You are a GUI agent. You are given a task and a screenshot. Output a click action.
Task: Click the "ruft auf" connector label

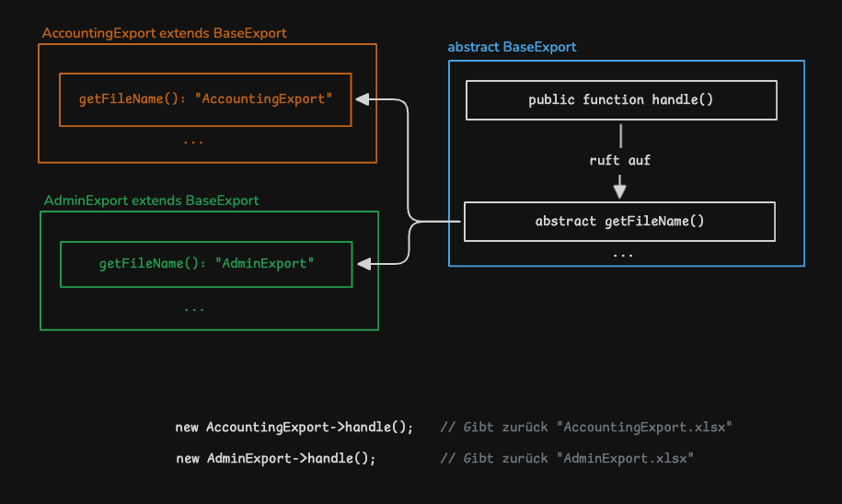point(620,160)
